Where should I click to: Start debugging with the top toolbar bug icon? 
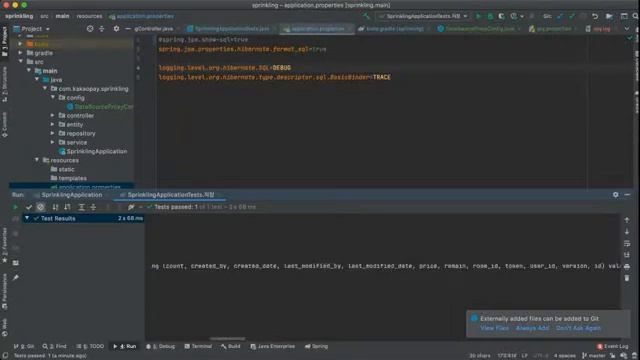(490, 16)
